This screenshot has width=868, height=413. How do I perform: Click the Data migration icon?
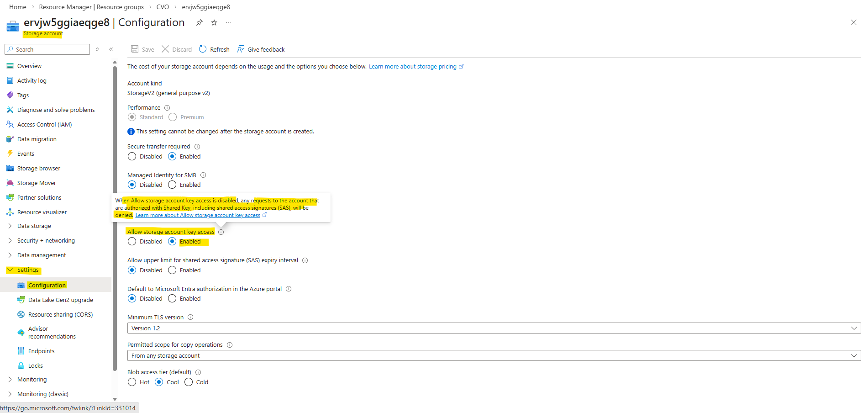click(x=10, y=139)
